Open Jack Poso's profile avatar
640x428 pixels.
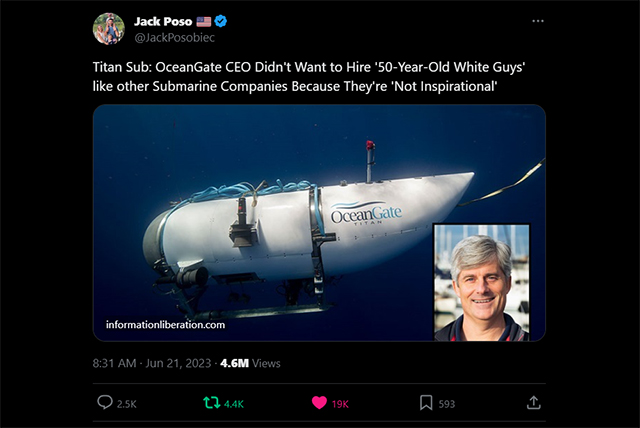point(109,29)
